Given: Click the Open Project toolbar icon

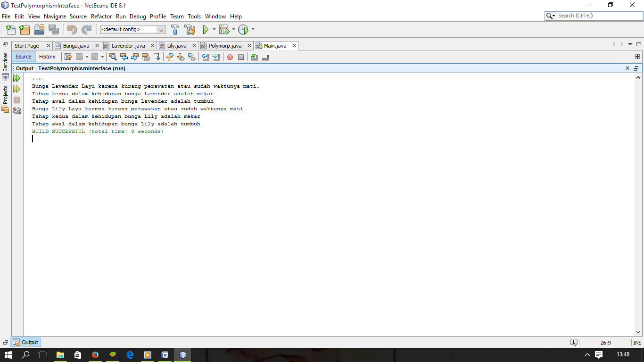Looking at the screenshot, I should point(39,30).
